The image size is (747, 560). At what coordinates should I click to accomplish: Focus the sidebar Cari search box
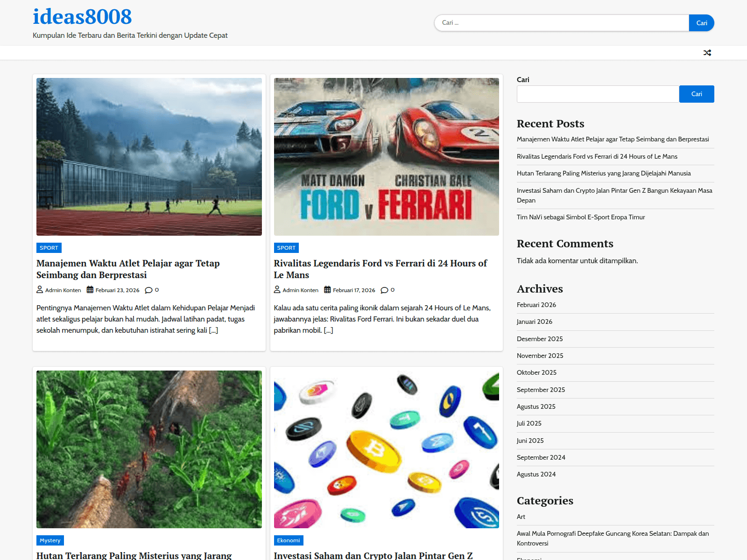coord(598,94)
